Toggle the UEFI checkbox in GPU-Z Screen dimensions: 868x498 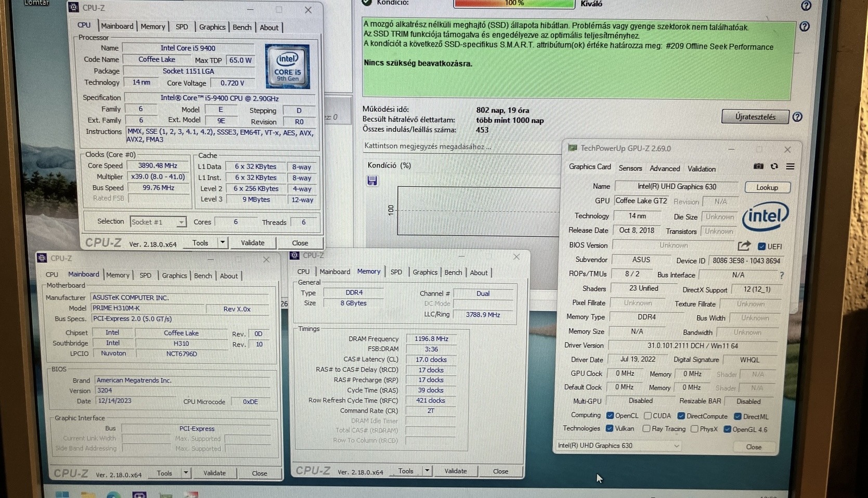[x=761, y=247]
